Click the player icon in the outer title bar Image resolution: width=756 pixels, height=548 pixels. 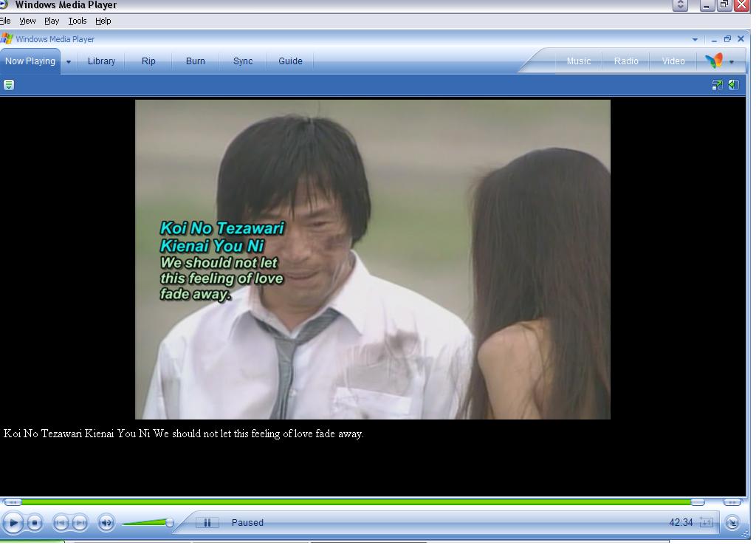[4, 4]
